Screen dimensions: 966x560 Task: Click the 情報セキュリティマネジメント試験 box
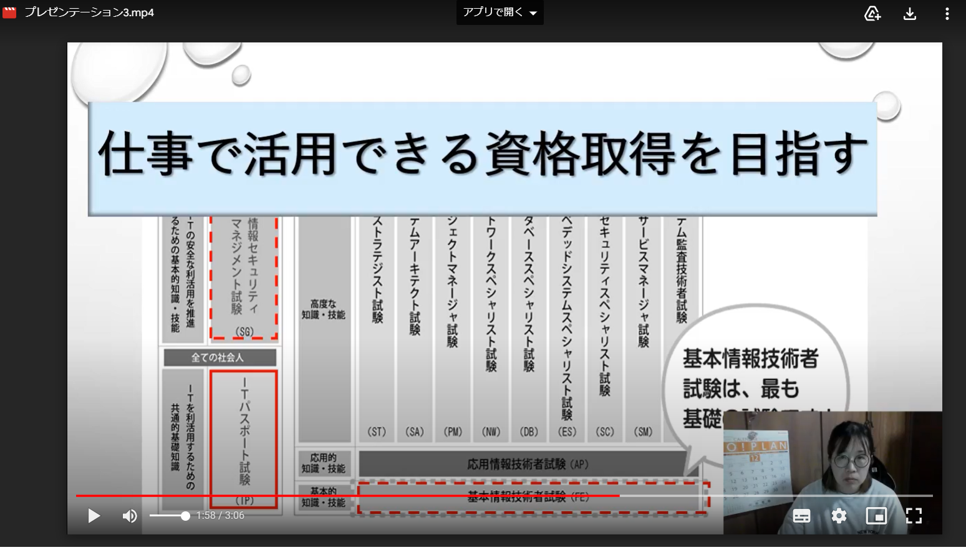244,278
